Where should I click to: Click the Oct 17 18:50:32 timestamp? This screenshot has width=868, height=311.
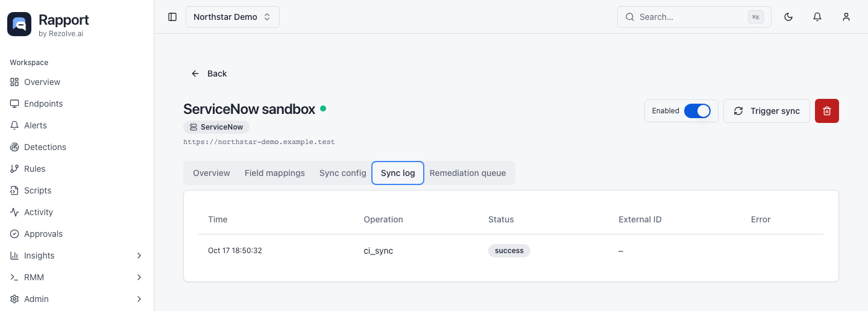click(x=235, y=251)
